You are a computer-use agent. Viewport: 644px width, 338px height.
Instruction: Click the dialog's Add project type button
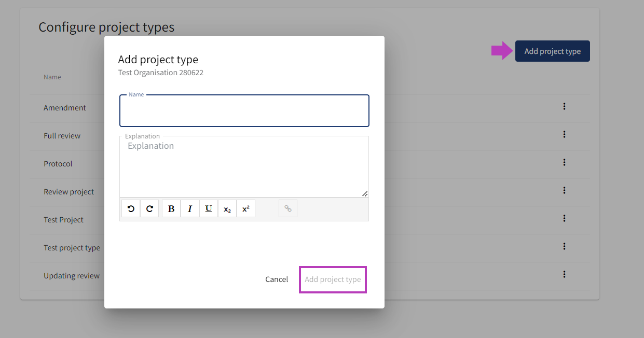333,279
